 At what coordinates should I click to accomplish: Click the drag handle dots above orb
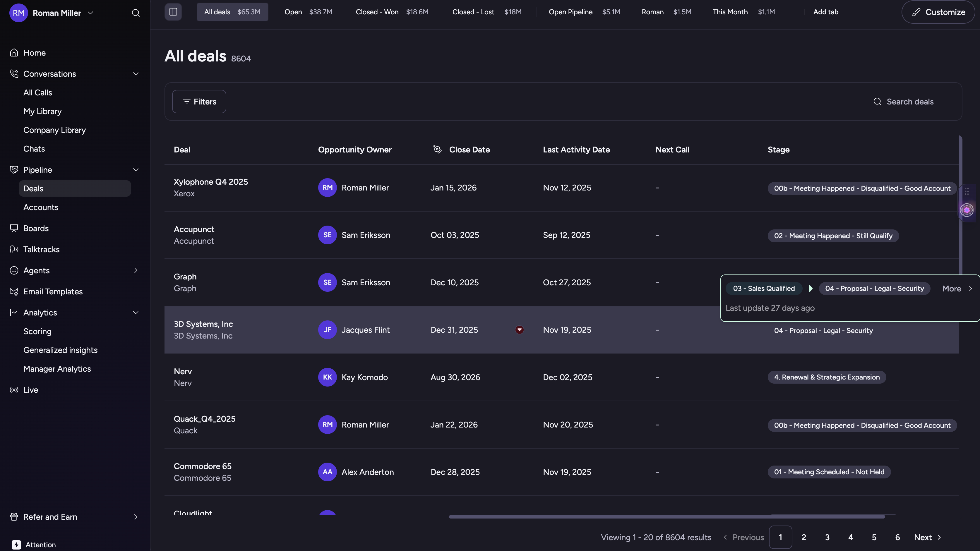tap(967, 191)
